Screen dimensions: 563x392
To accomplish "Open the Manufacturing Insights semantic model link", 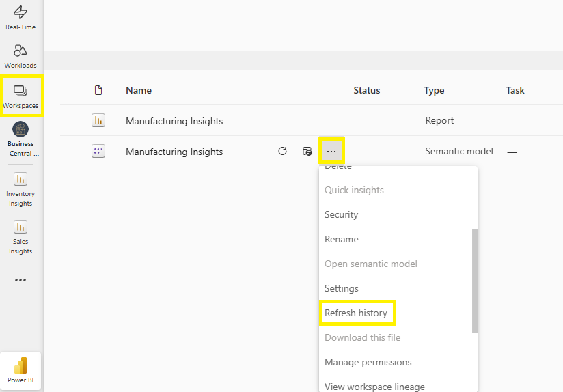I will (x=174, y=152).
